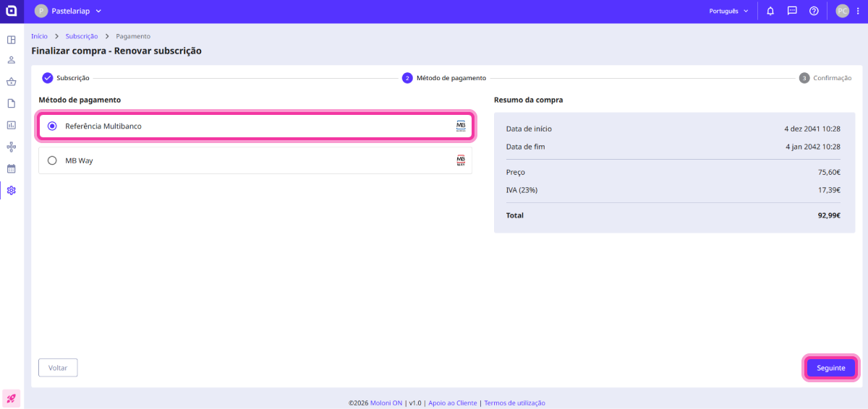Click the Pagamento breadcrumb text
Screen dimensions: 868x409
133,36
